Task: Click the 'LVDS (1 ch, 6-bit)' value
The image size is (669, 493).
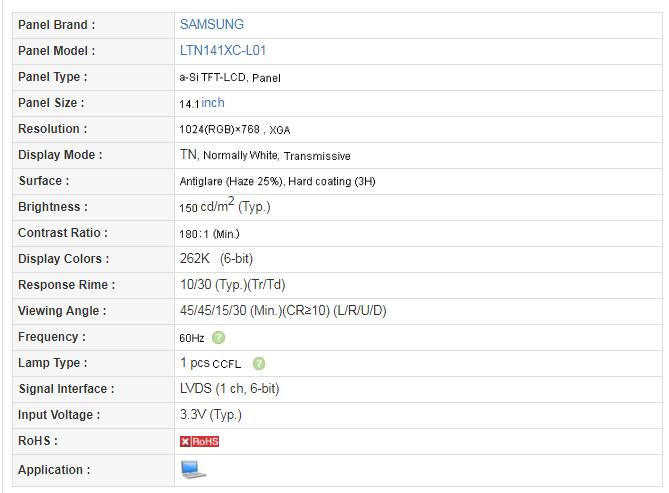Action: click(x=230, y=389)
